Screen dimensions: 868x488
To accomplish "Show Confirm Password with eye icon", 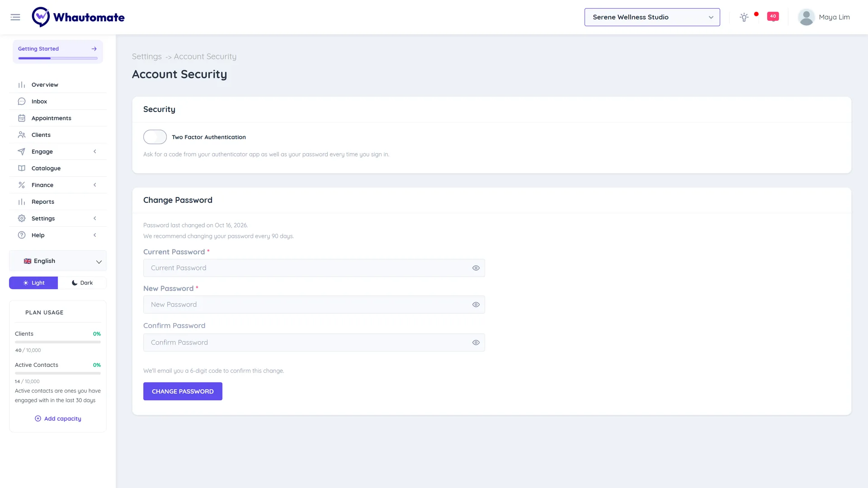I will click(x=476, y=343).
